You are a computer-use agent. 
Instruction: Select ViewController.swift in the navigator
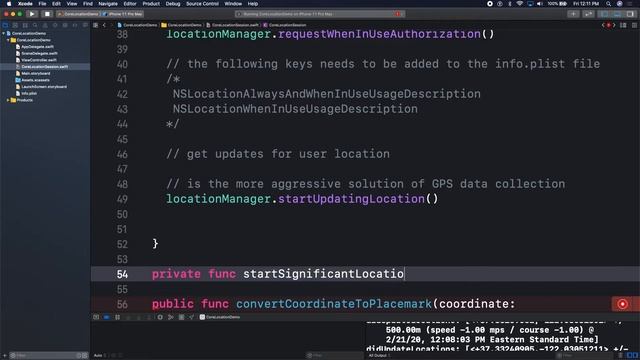tap(39, 60)
